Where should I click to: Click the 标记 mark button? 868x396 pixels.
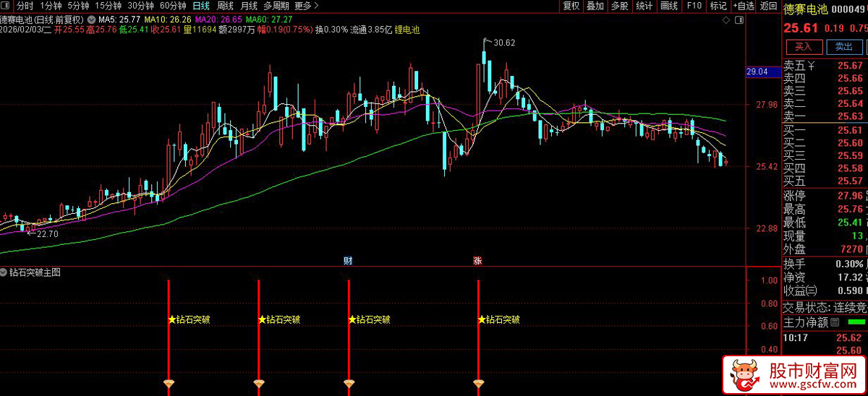tap(718, 6)
